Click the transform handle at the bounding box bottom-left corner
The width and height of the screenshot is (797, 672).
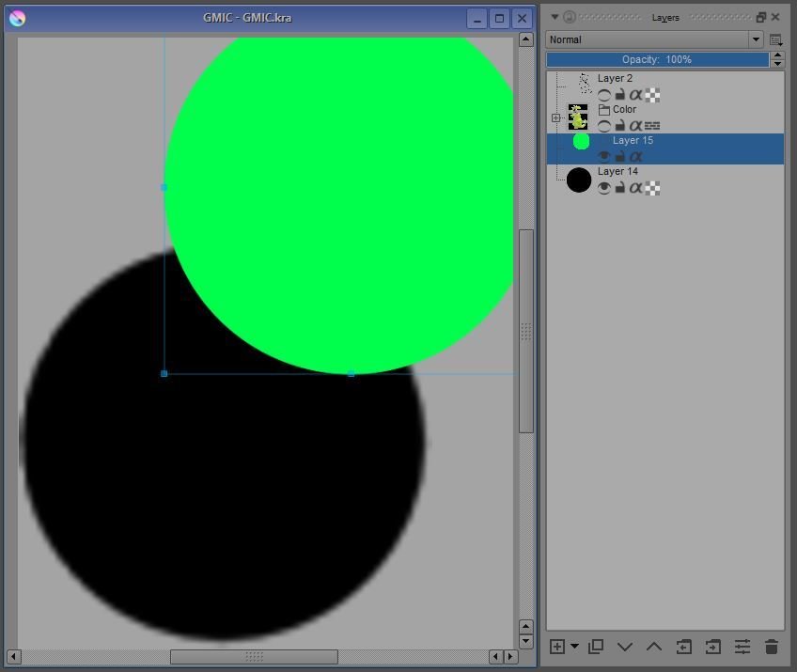pyautogui.click(x=164, y=374)
